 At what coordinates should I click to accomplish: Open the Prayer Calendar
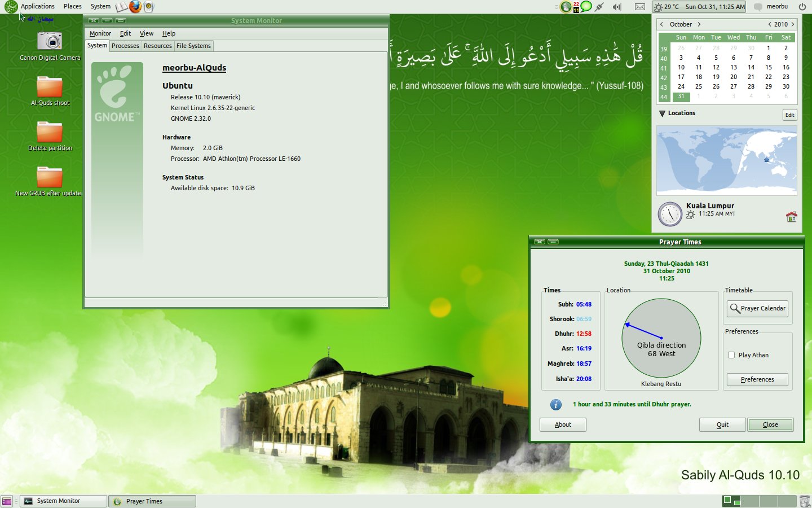click(x=757, y=309)
